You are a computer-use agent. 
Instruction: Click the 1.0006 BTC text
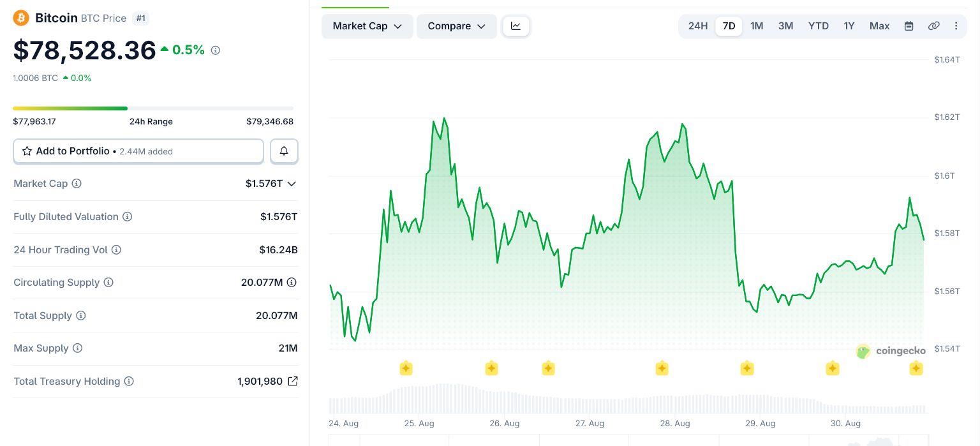pyautogui.click(x=35, y=78)
